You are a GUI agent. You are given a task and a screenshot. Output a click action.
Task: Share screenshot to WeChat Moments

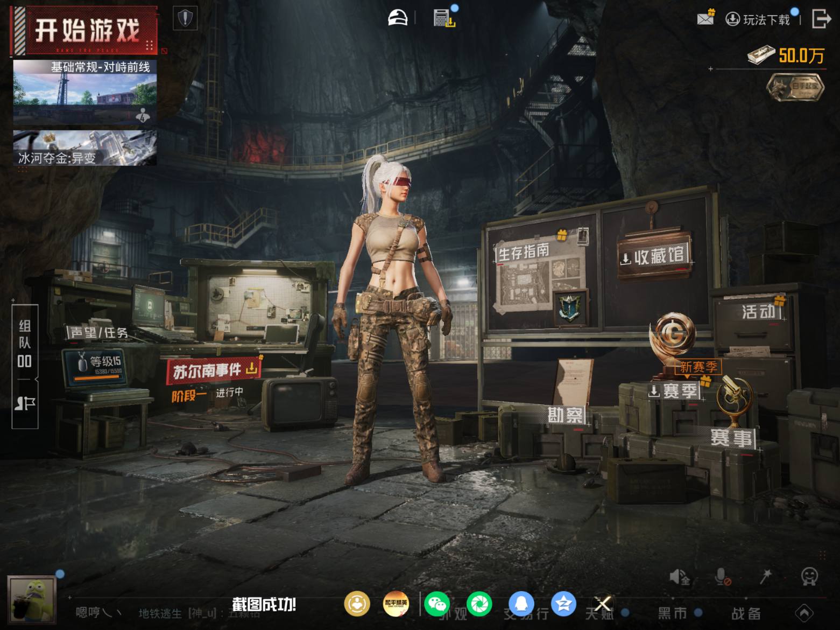(479, 604)
